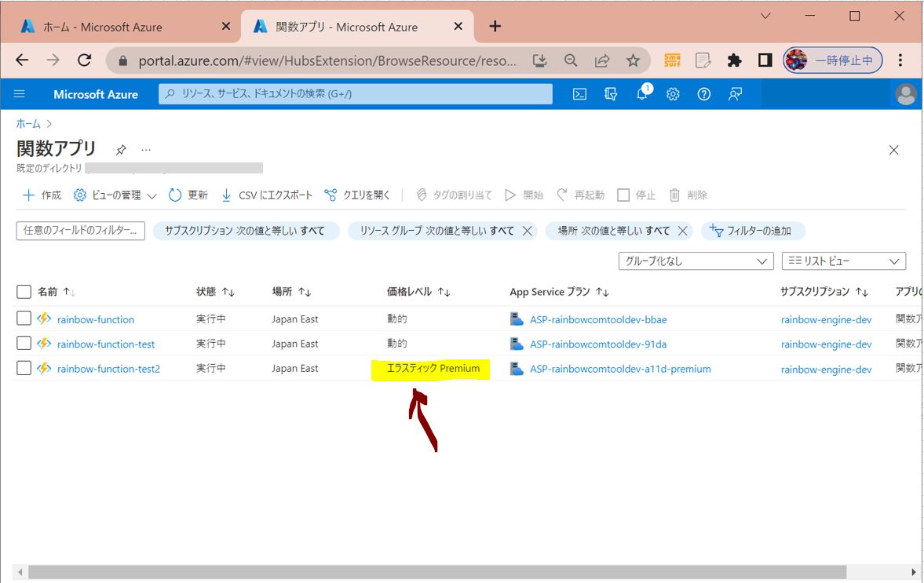Click the notifications bell icon
Viewport: 924px width, 583px height.
coord(642,94)
